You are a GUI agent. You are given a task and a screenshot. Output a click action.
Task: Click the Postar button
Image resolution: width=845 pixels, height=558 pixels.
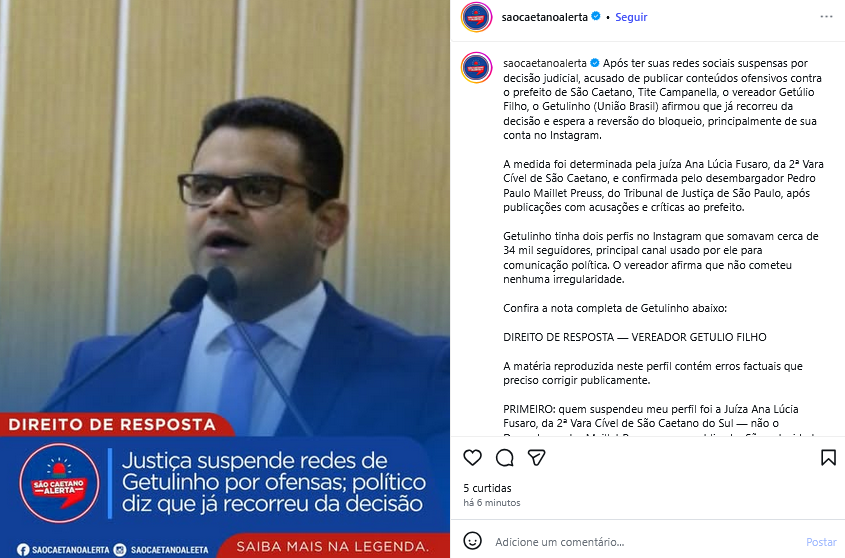[821, 542]
